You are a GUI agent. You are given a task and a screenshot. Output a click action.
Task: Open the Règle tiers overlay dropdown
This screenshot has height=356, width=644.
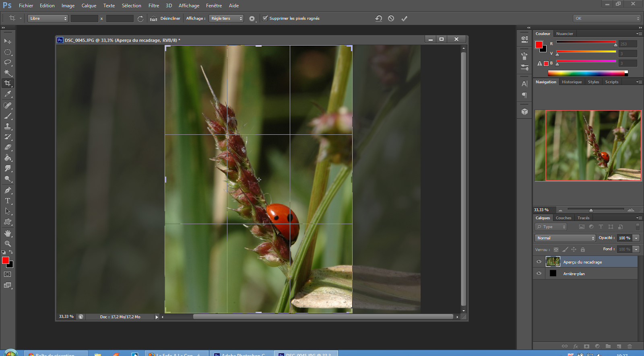click(226, 19)
